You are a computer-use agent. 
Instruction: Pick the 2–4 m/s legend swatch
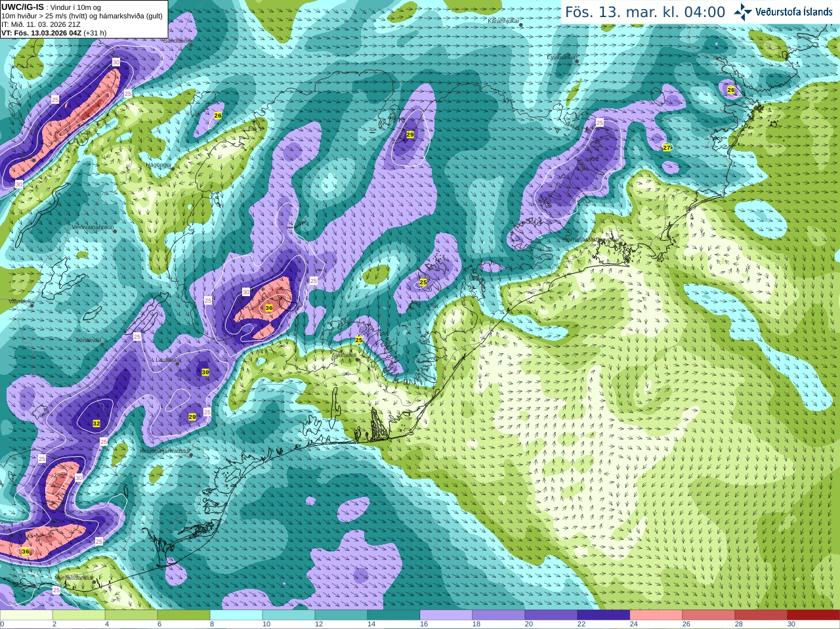coord(79,615)
